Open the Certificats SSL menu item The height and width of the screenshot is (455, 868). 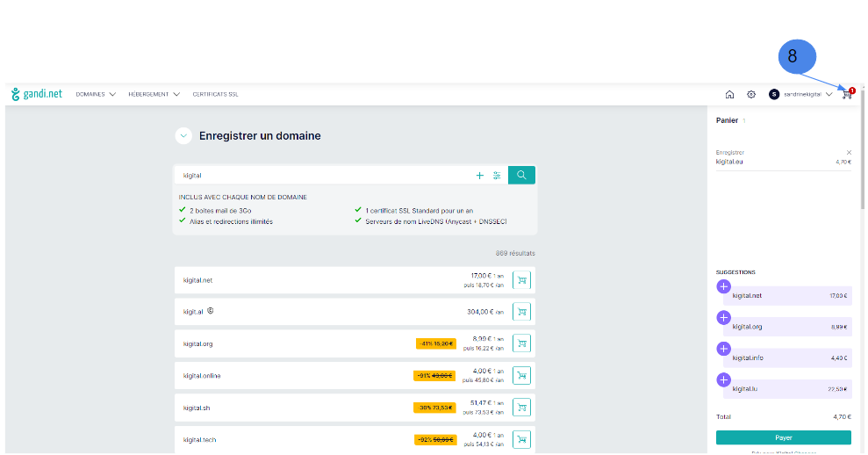pyautogui.click(x=215, y=94)
